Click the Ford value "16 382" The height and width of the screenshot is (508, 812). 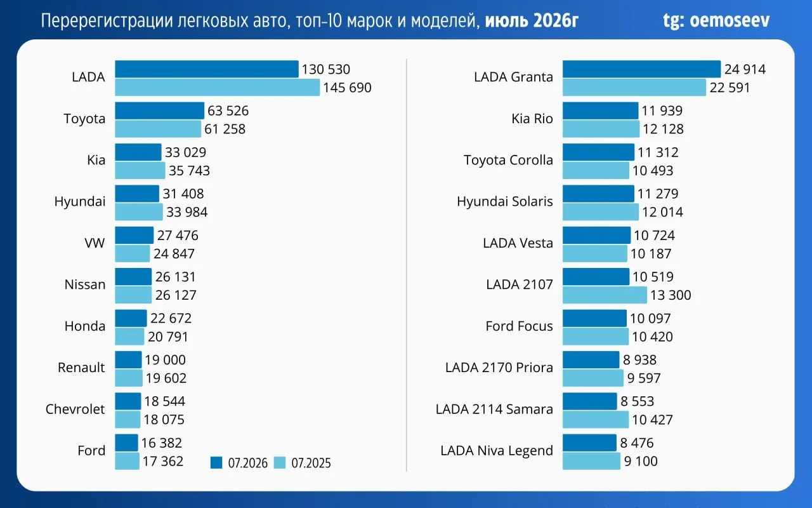click(x=162, y=443)
